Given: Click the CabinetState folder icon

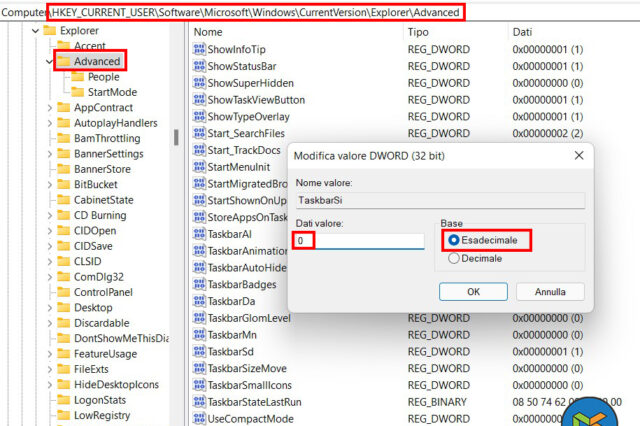Looking at the screenshot, I should click(x=64, y=200).
